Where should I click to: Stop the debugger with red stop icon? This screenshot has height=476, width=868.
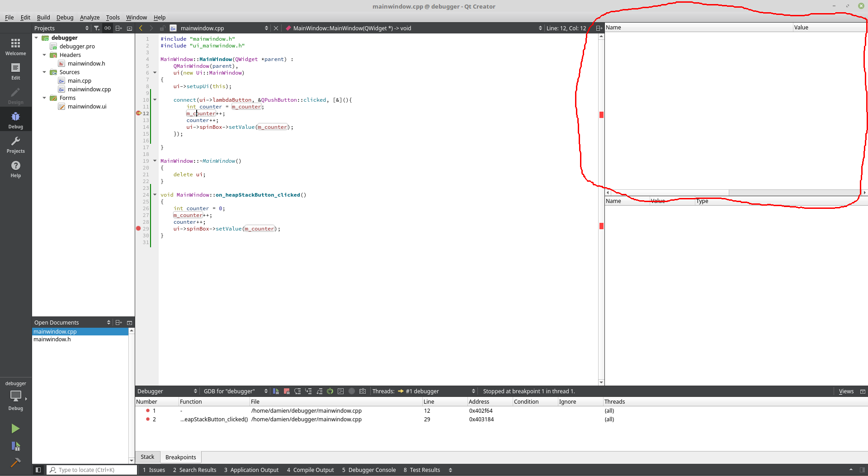tap(287, 391)
